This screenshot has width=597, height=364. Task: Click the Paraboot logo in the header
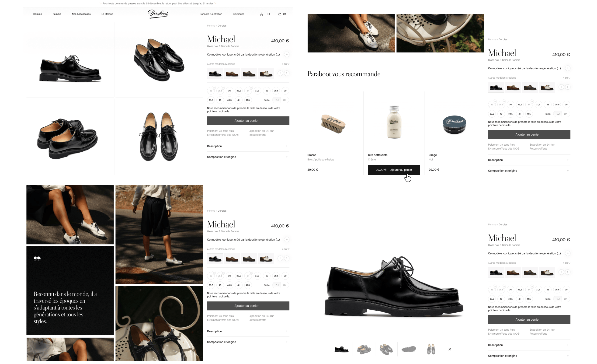(x=158, y=14)
